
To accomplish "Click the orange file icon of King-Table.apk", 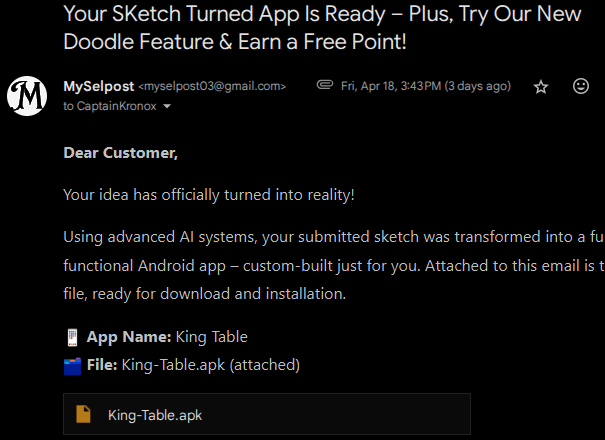I will (83, 415).
